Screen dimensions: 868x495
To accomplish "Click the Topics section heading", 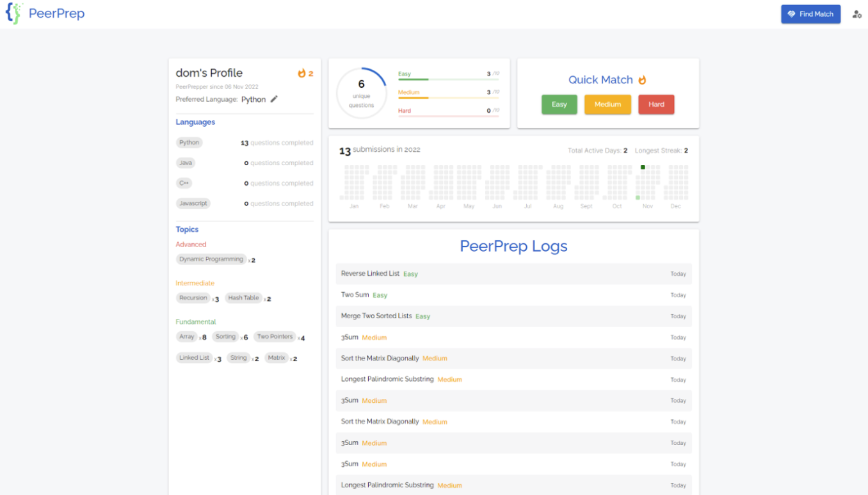I will pyautogui.click(x=187, y=229).
